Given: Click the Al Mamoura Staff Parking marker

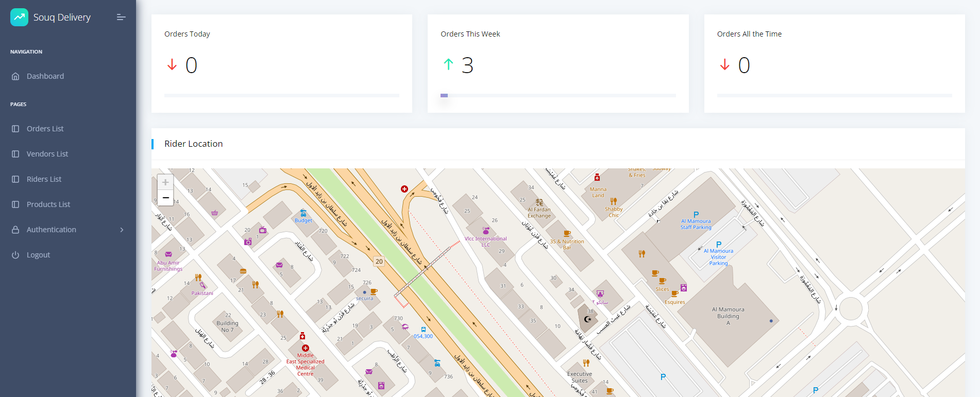Looking at the screenshot, I should [696, 215].
